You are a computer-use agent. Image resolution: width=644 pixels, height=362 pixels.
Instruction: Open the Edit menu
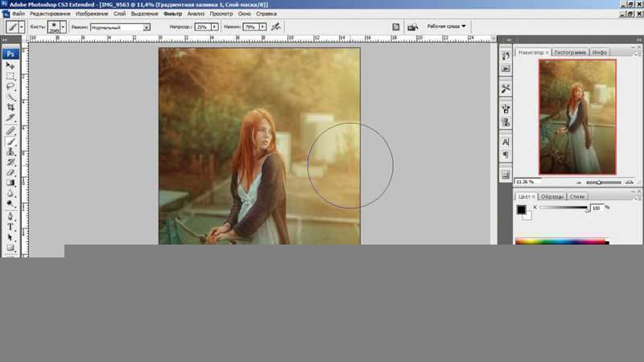(50, 14)
